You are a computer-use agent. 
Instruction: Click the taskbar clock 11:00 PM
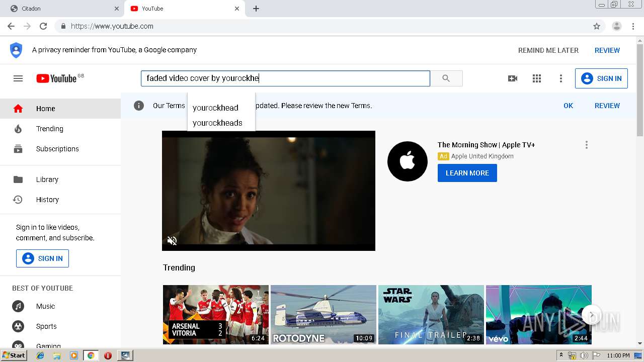[618, 355]
